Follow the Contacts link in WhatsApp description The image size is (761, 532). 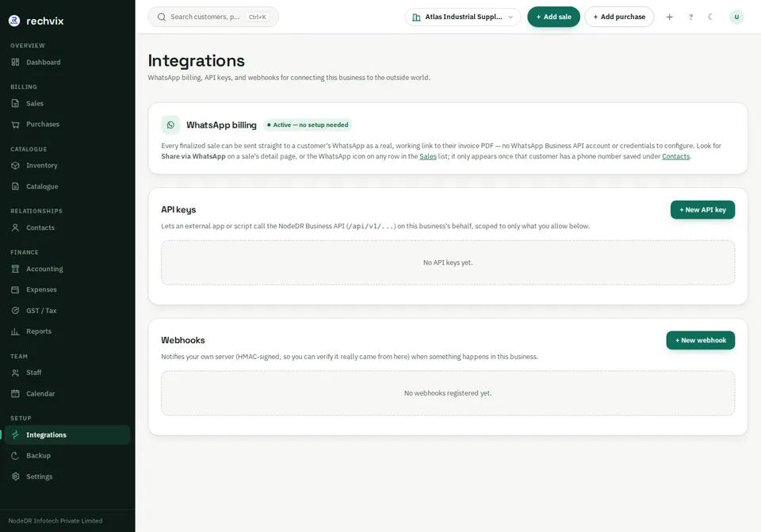tap(675, 156)
